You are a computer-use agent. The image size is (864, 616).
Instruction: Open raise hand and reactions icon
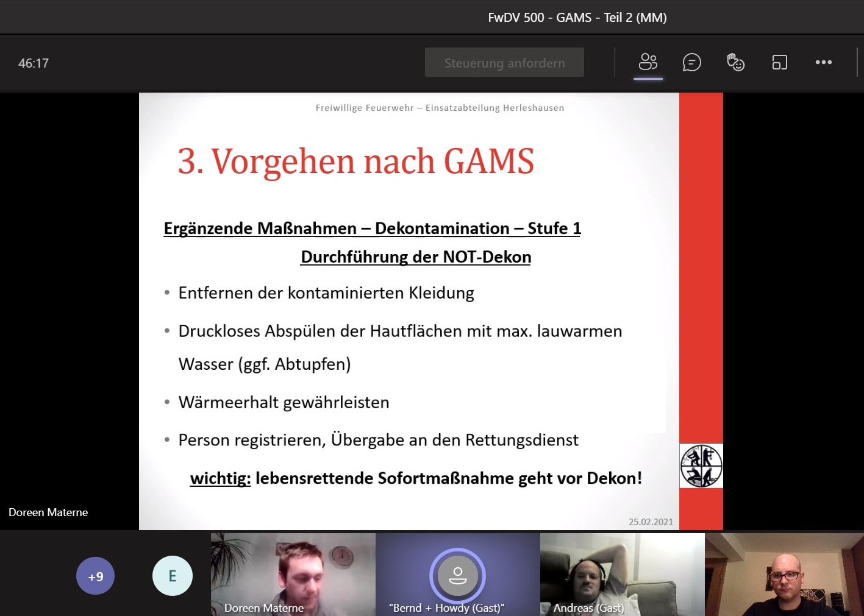[735, 62]
